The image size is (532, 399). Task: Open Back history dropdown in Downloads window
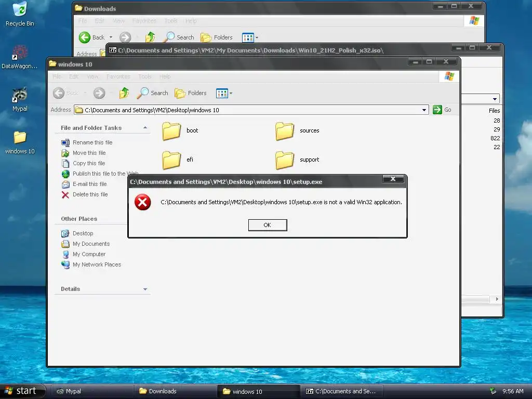click(x=111, y=37)
